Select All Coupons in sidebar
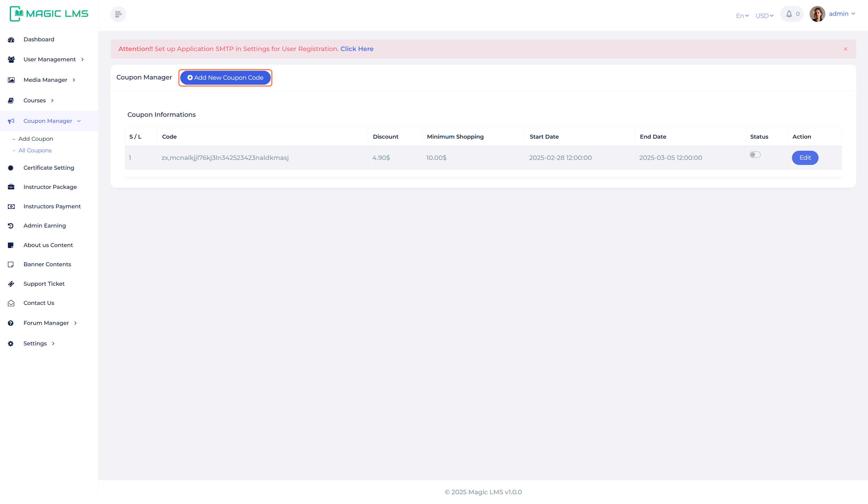The width and height of the screenshot is (868, 504). (x=35, y=150)
